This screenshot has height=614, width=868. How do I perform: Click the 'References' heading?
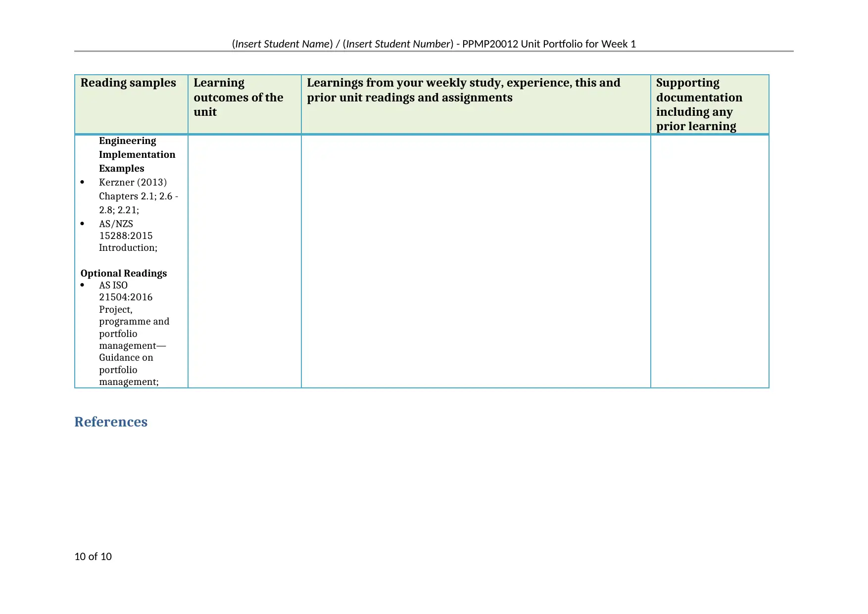(111, 422)
